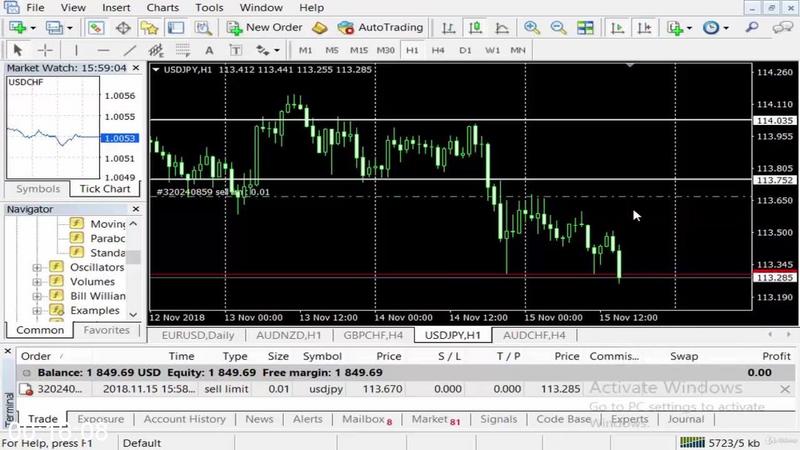
Task: Switch chart to line chart style
Action: [502, 28]
